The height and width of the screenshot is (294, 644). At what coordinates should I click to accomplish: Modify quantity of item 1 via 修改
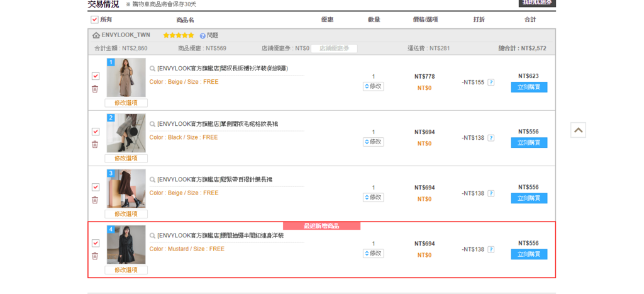(374, 86)
